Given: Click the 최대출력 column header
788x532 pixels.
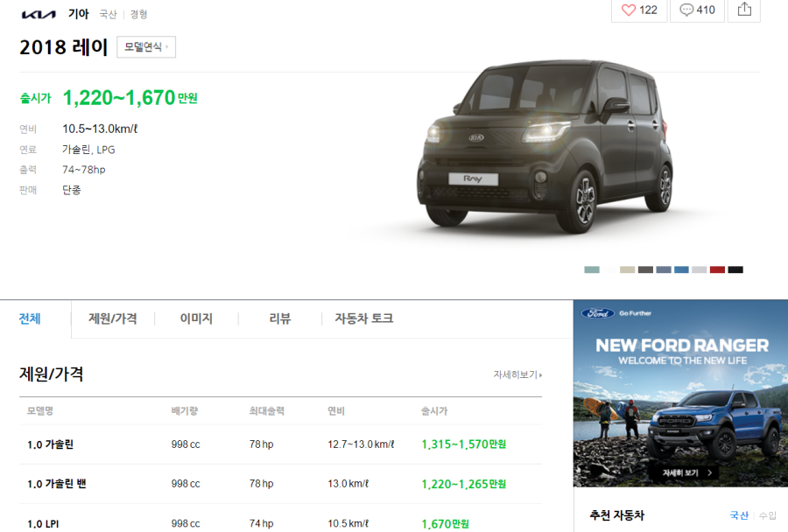Looking at the screenshot, I should (267, 411).
